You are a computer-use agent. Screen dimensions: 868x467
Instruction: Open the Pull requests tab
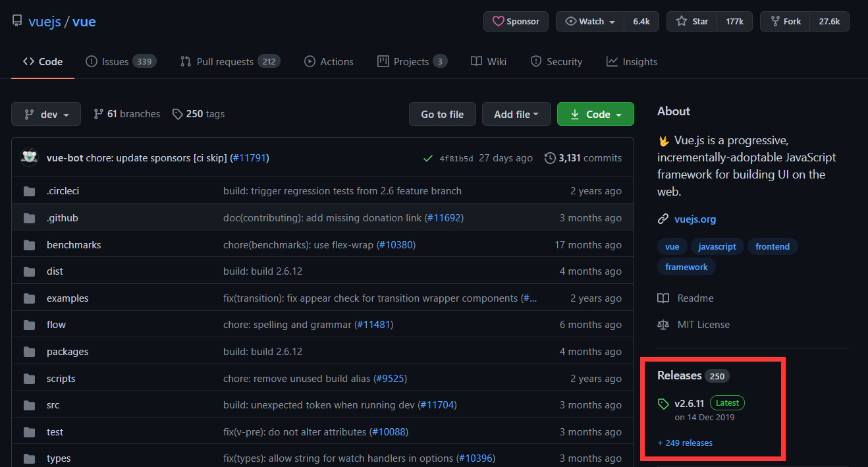click(230, 61)
